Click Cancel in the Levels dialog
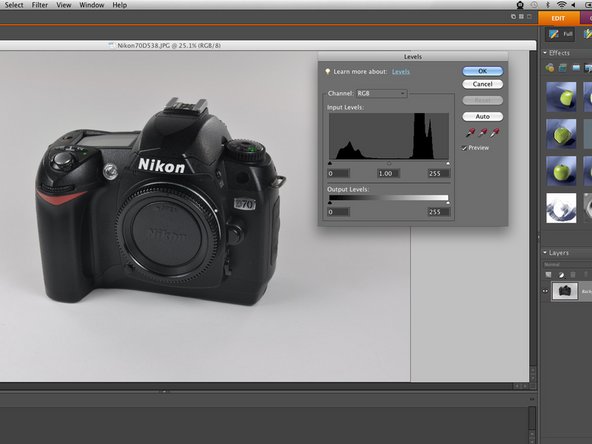 click(483, 84)
